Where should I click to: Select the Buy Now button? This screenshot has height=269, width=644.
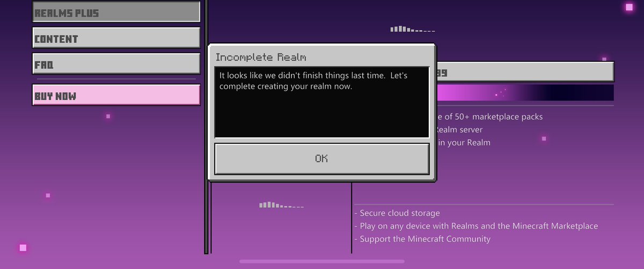116,96
